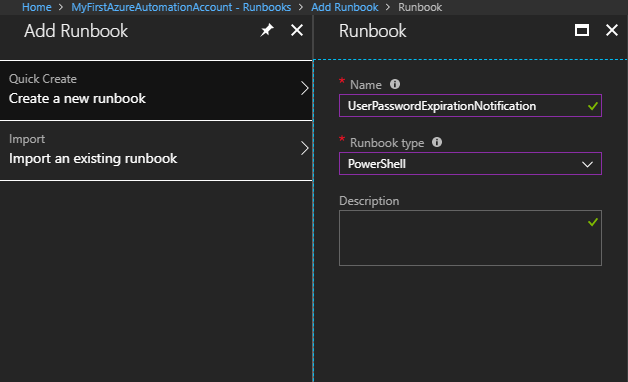Show info tooltip for Name field
Viewport: 628px width, 382px height.
click(x=395, y=84)
